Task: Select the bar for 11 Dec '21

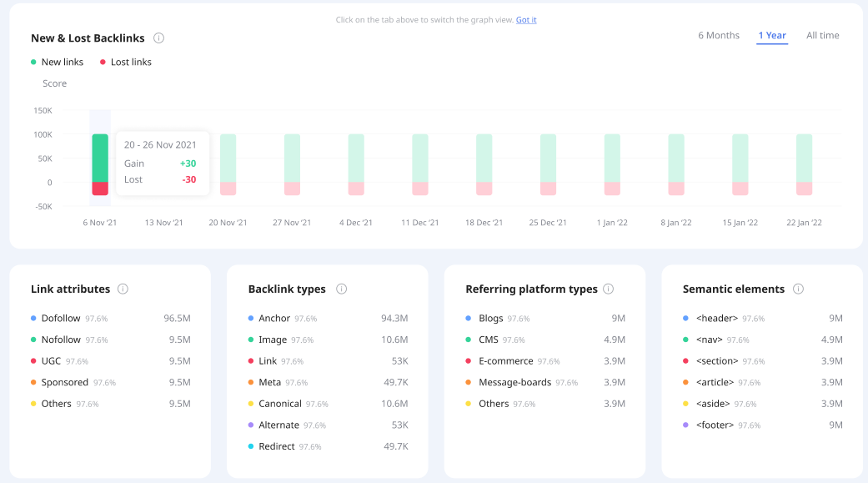Action: pyautogui.click(x=420, y=164)
